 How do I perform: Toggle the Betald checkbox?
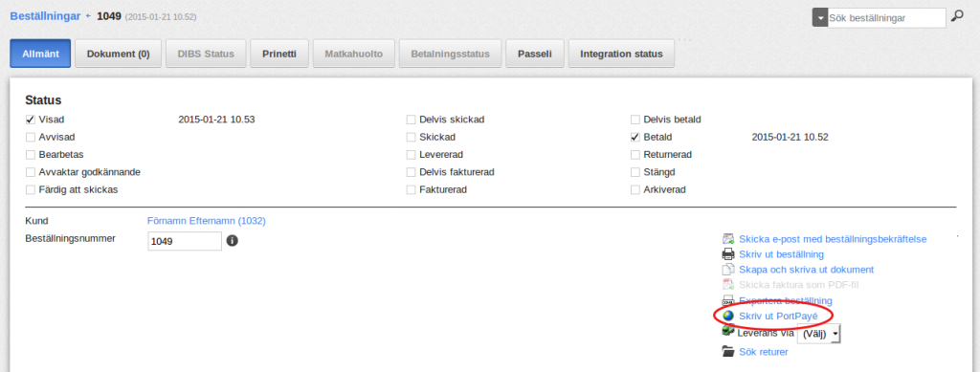(x=635, y=137)
